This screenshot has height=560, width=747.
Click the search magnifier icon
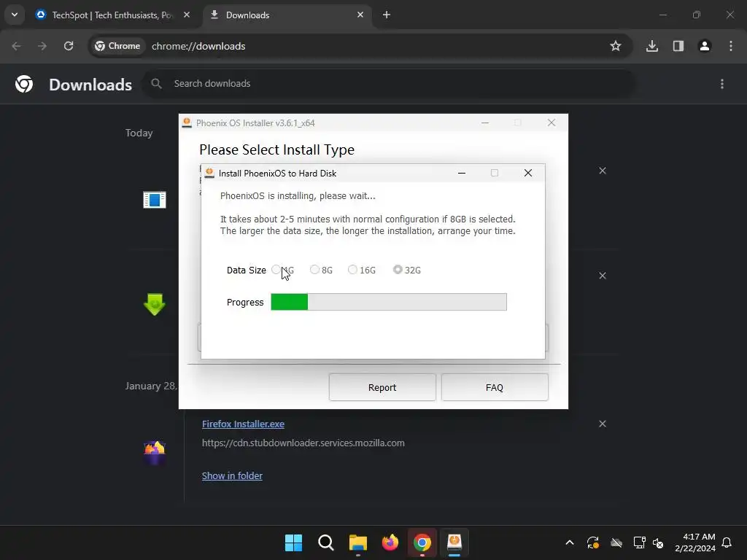(156, 84)
